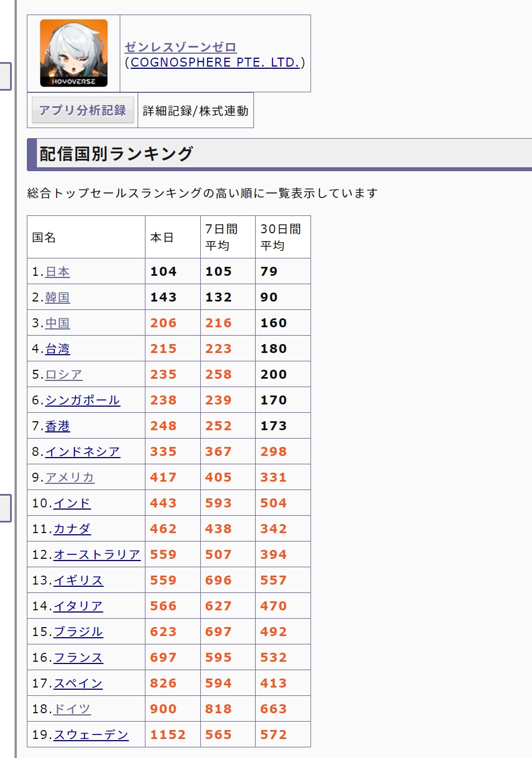Click the 配信国別ランキング section heading
Screen dimensions: 532x758
tap(116, 154)
